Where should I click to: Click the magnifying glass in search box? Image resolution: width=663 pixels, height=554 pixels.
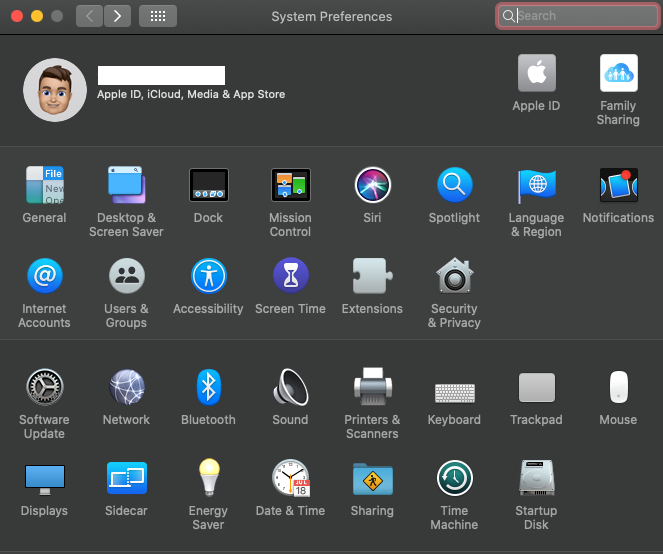coord(508,16)
